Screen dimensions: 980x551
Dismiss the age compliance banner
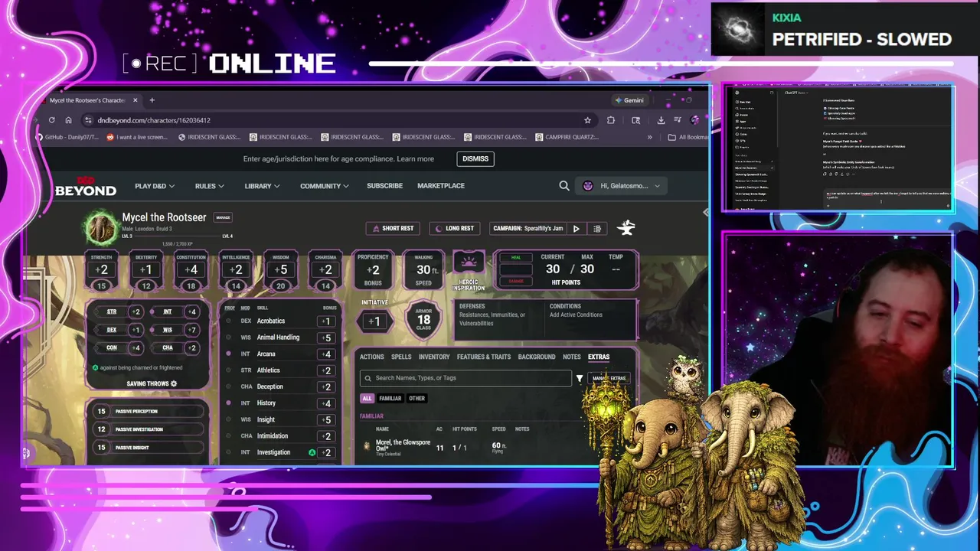(x=475, y=158)
